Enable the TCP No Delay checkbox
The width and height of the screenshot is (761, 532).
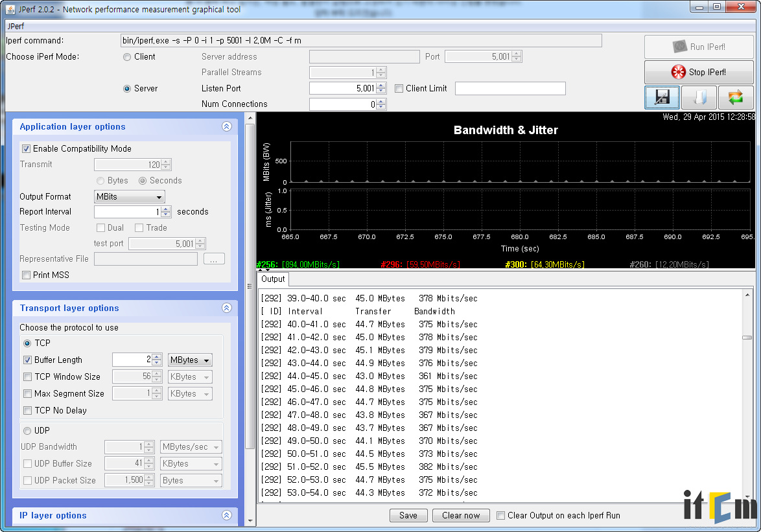(27, 411)
